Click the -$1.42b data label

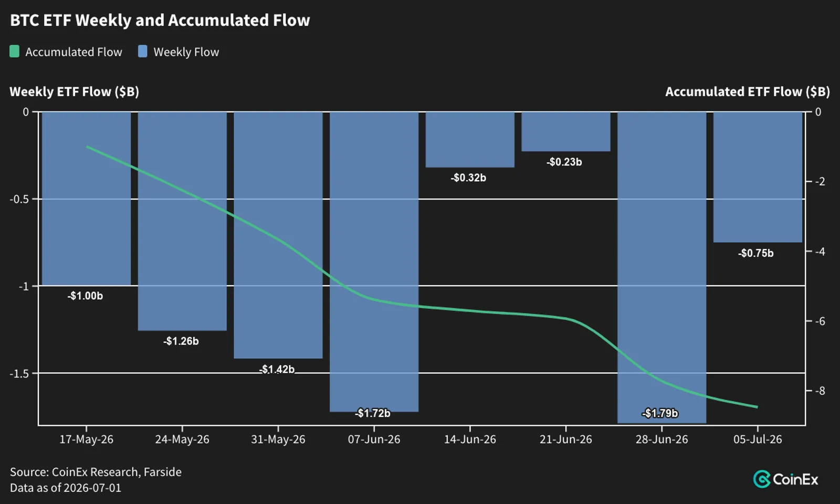click(277, 369)
